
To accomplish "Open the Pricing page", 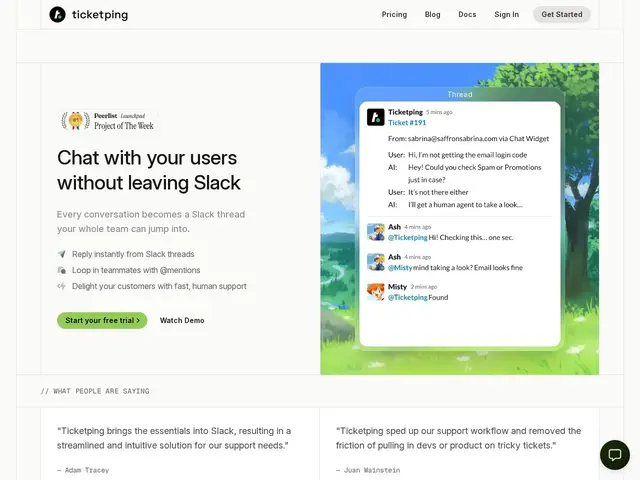I will pyautogui.click(x=394, y=14).
